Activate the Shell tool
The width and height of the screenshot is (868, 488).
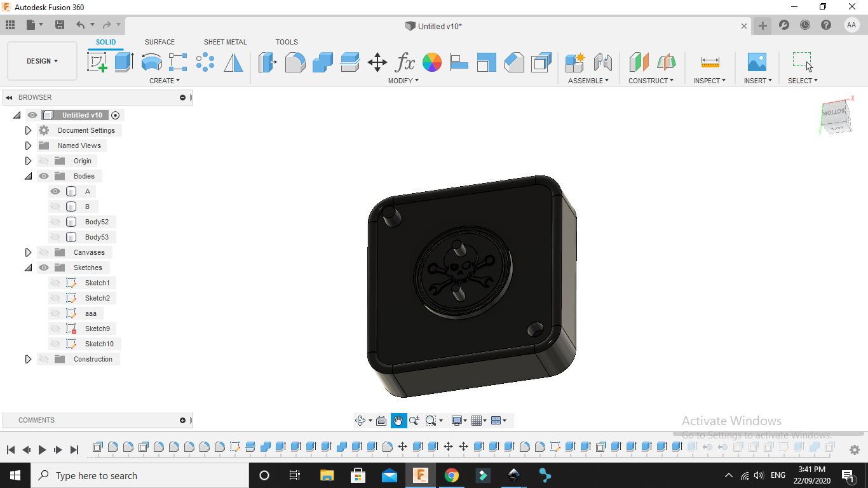pos(541,62)
